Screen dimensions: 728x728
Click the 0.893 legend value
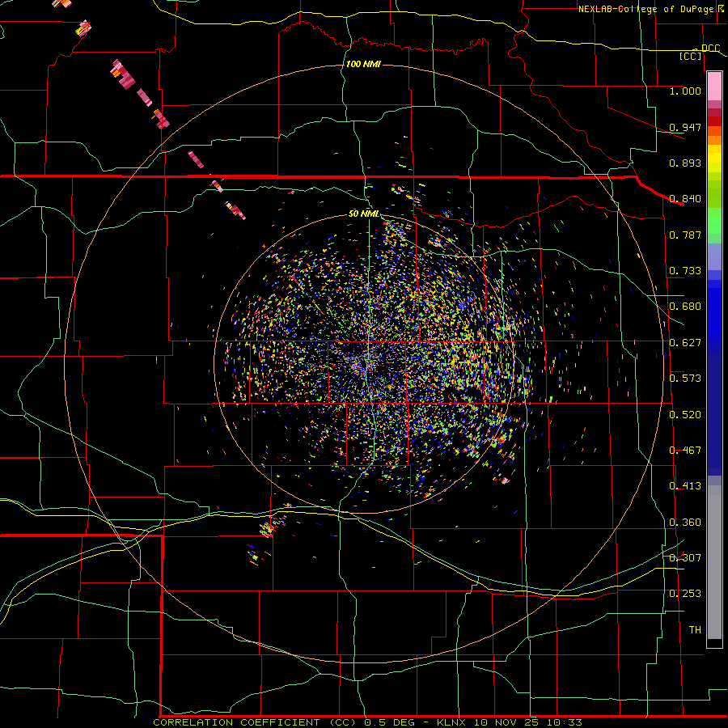click(685, 163)
